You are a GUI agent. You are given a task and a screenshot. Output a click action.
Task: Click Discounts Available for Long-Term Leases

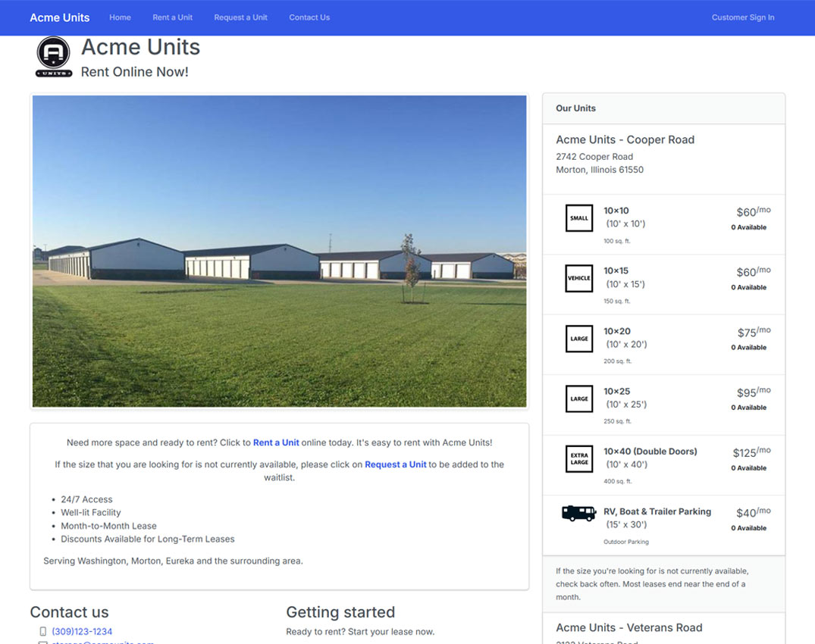click(x=148, y=539)
